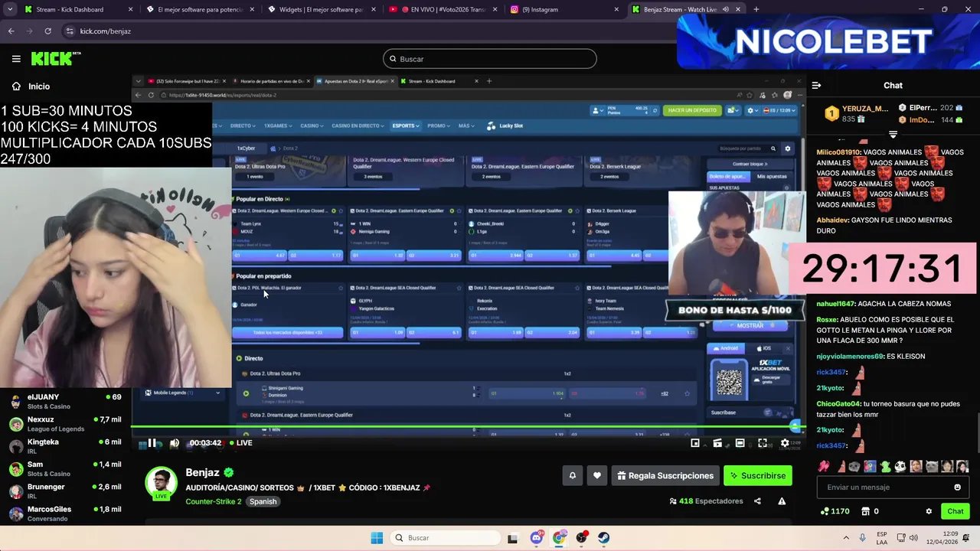
Task: Open channel points 1170 balance
Action: point(835,511)
